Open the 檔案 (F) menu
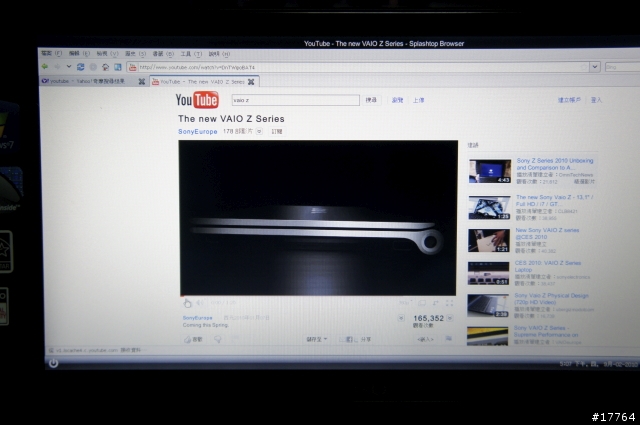 tap(51, 53)
